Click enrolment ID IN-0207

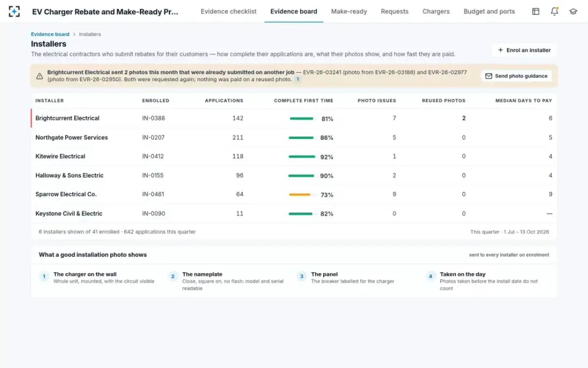pos(153,137)
